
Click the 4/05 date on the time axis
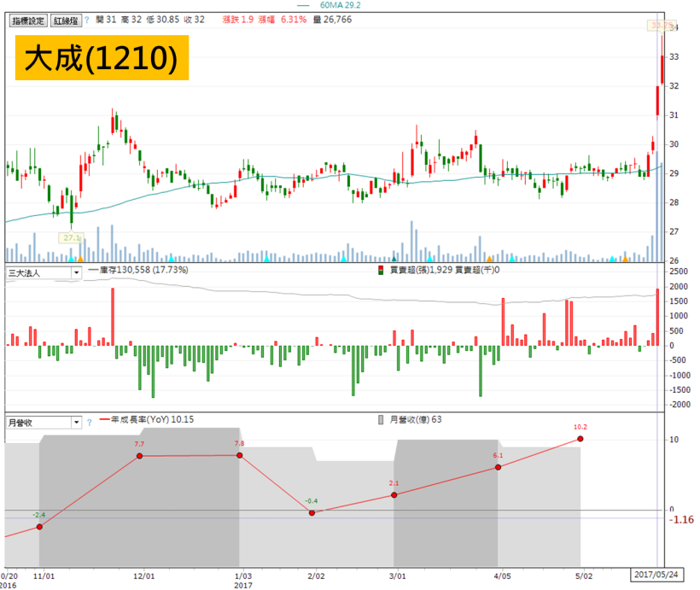(502, 576)
